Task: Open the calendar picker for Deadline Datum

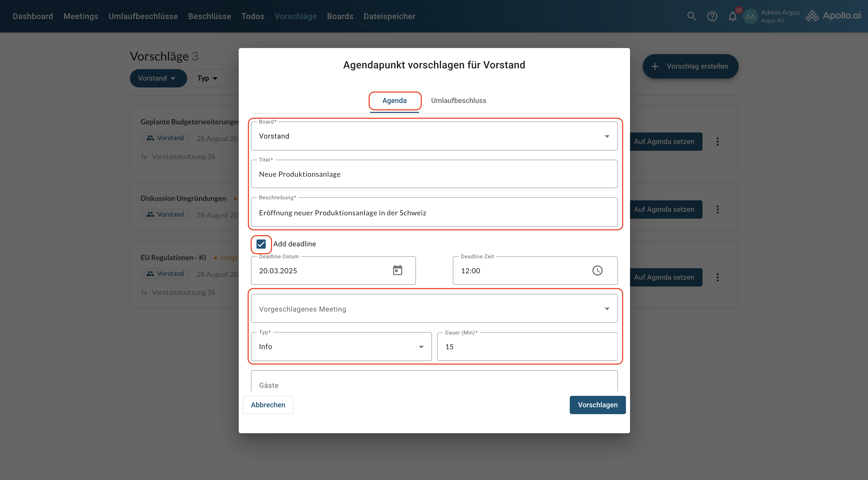Action: 397,271
